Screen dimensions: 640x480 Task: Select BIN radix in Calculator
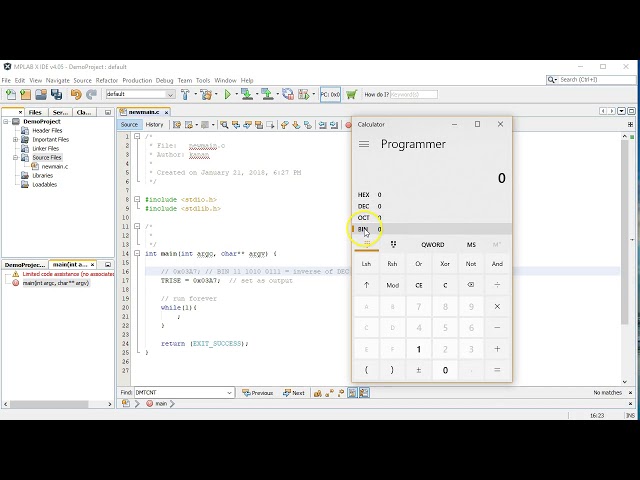coord(432,229)
